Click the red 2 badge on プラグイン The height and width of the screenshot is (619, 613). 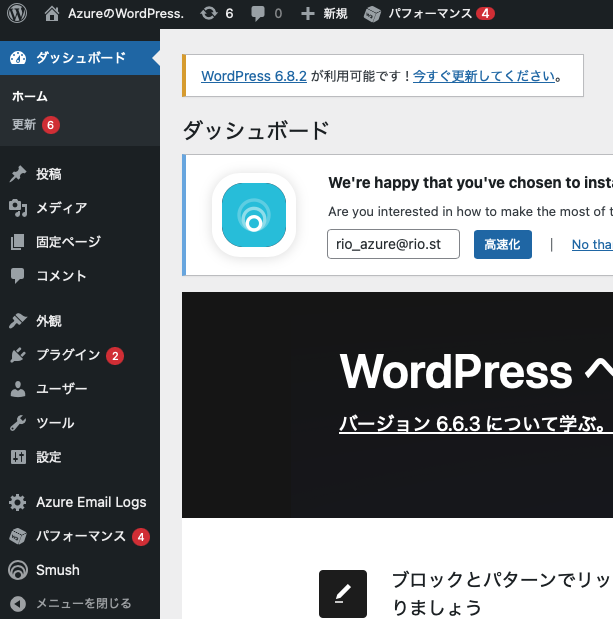[x=115, y=356]
